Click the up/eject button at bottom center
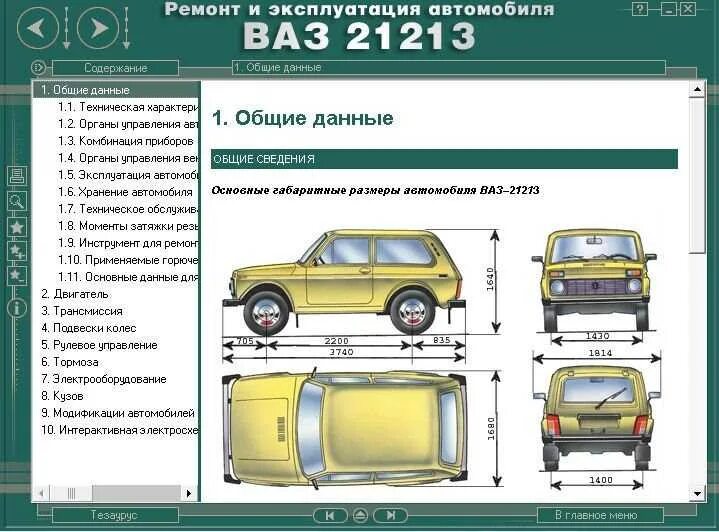Screen dimensions: 719x532 (x=360, y=515)
